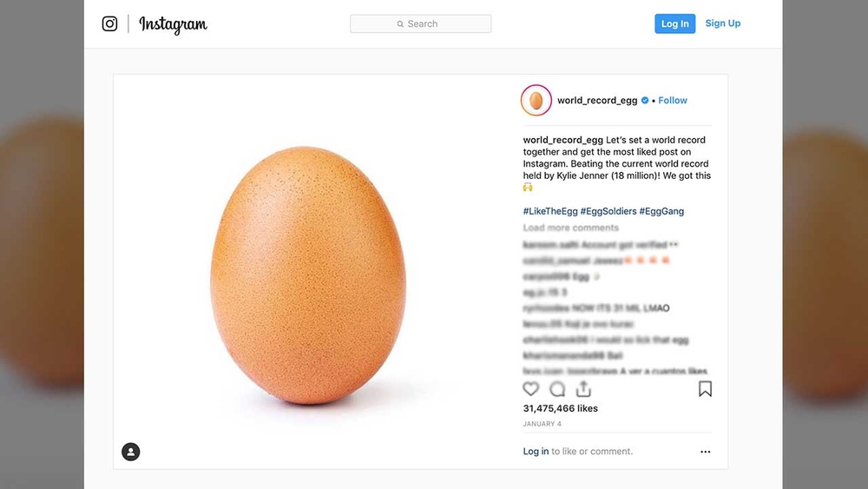Click the world_record_egg profile avatar

(536, 100)
